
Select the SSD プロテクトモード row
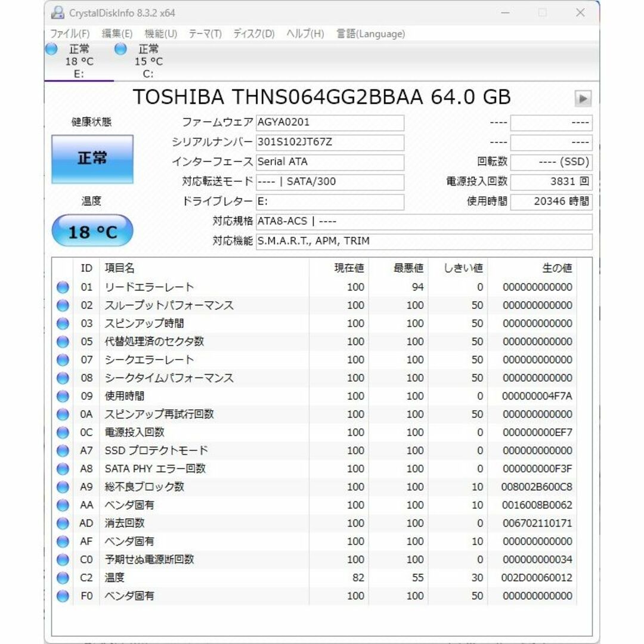point(315,451)
